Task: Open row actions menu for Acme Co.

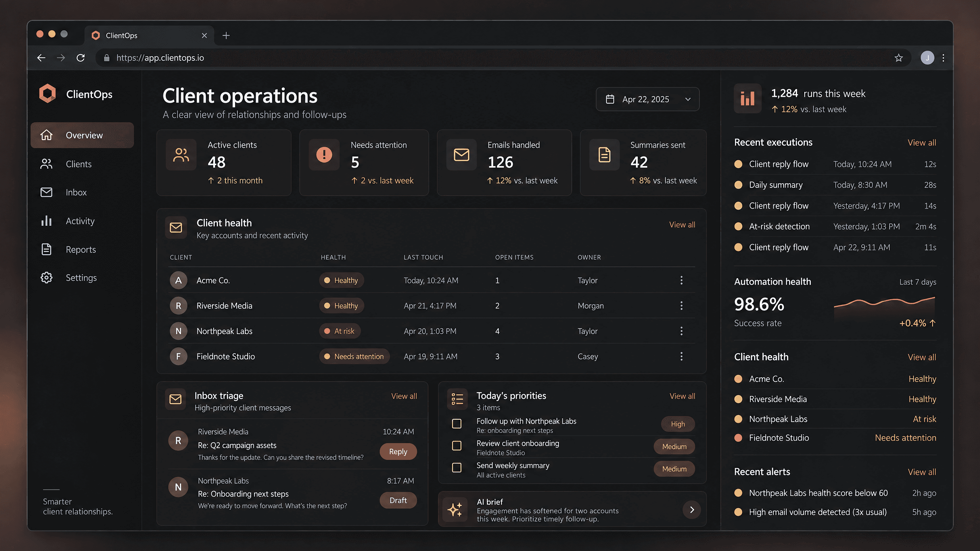Action: pos(681,280)
